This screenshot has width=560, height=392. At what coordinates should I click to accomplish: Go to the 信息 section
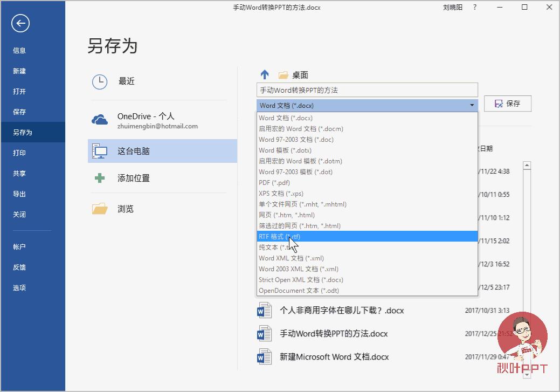click(20, 50)
